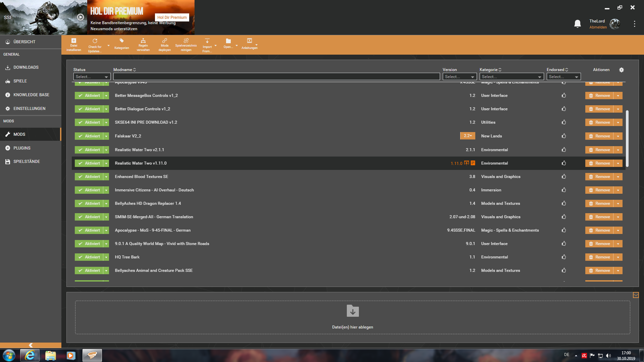The width and height of the screenshot is (644, 362).
Task: Expand Falskaar version 2.2 dropdown
Action: 468,136
